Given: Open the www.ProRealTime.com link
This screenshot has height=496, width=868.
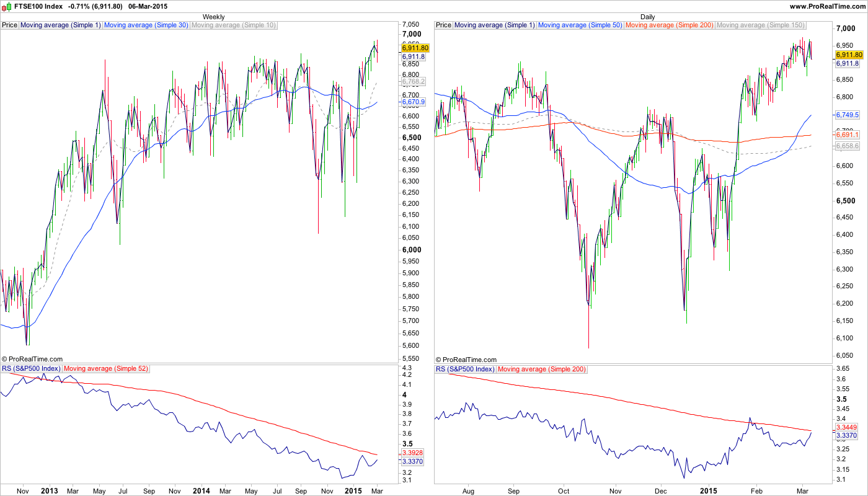Looking at the screenshot, I should click(828, 6).
